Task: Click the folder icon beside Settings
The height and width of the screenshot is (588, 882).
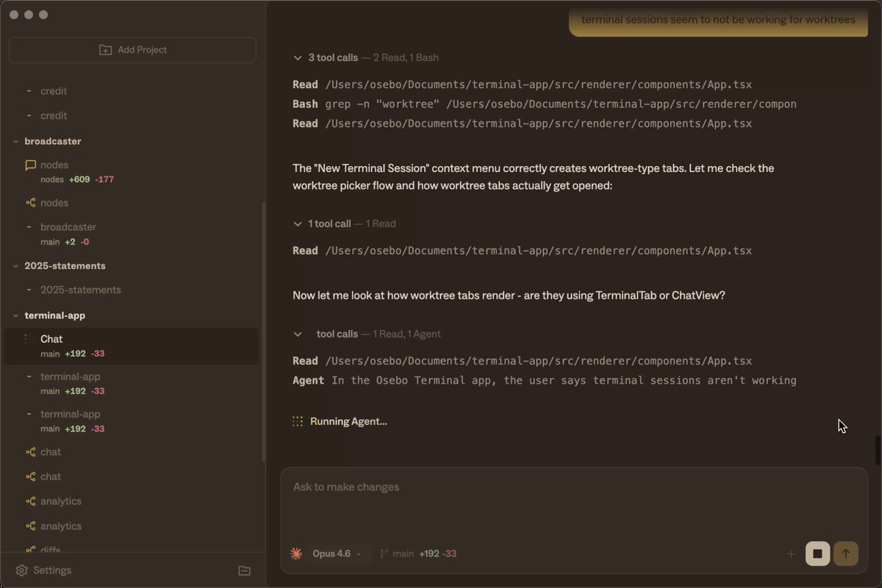Action: coord(245,570)
